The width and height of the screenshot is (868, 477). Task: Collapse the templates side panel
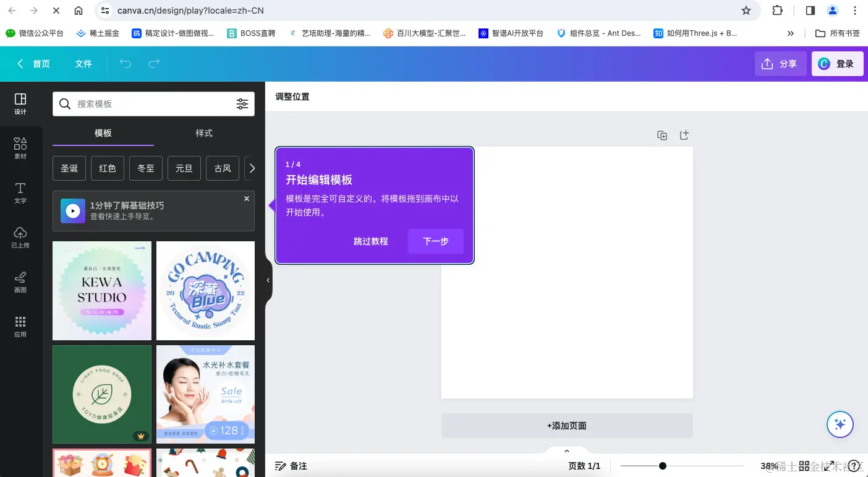pyautogui.click(x=267, y=280)
